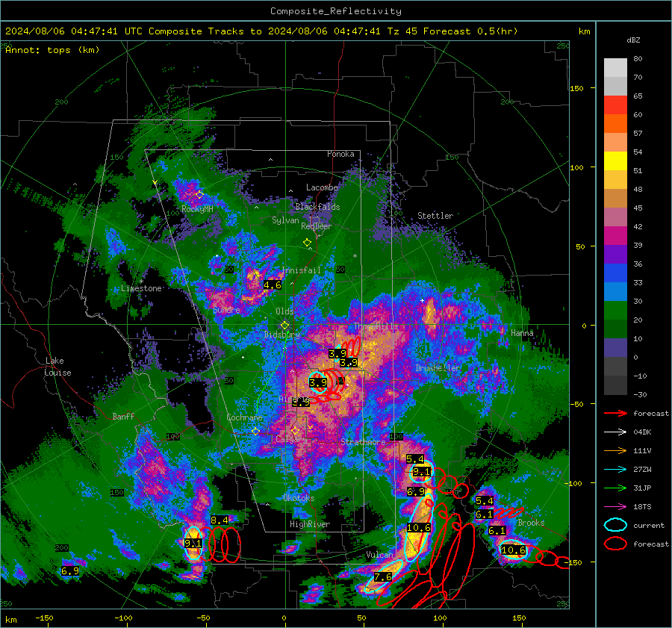Image resolution: width=672 pixels, height=628 pixels.
Task: Click the Lacombe city label
Action: pyautogui.click(x=322, y=187)
